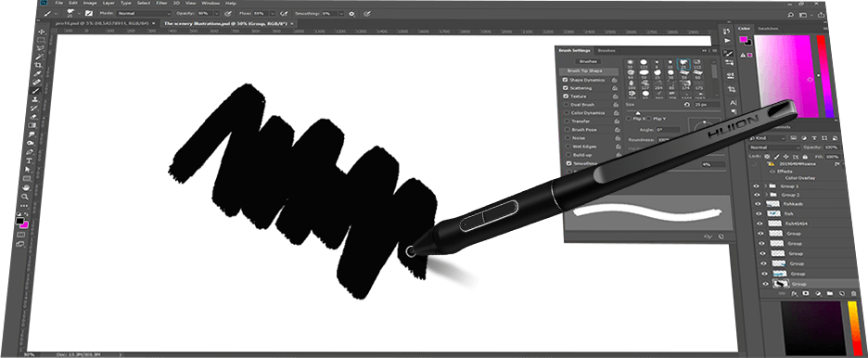Toggle Brush Settings panel icon in options bar
Screen dimensions: 868x358
(x=89, y=13)
